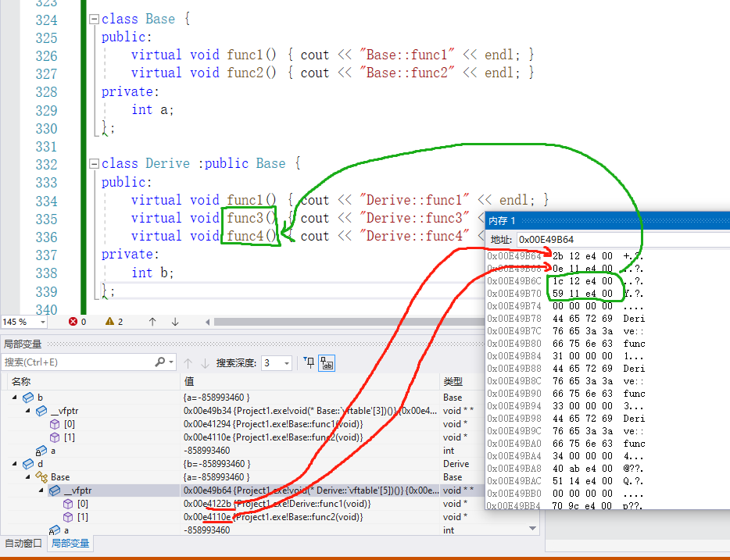730x560 pixels.
Task: Collapse the class Derive code block
Action: coord(94,164)
